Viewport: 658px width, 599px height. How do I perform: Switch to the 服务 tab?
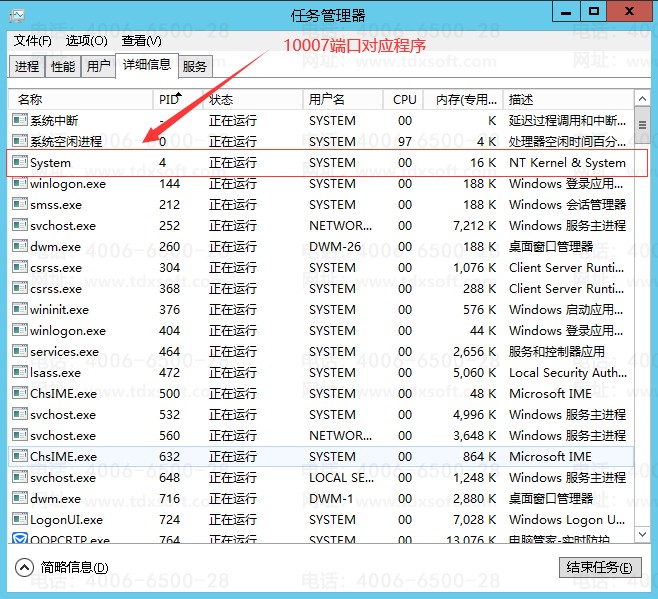point(195,66)
